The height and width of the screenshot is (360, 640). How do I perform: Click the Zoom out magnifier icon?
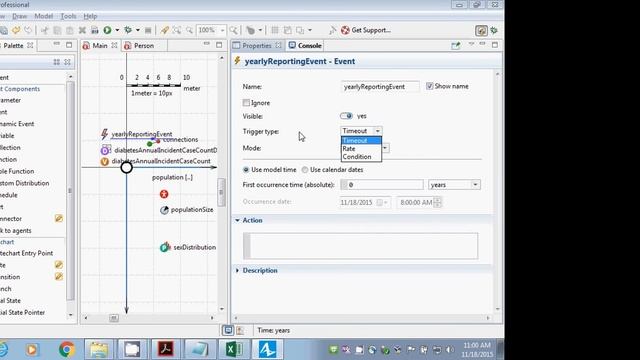[189, 30]
